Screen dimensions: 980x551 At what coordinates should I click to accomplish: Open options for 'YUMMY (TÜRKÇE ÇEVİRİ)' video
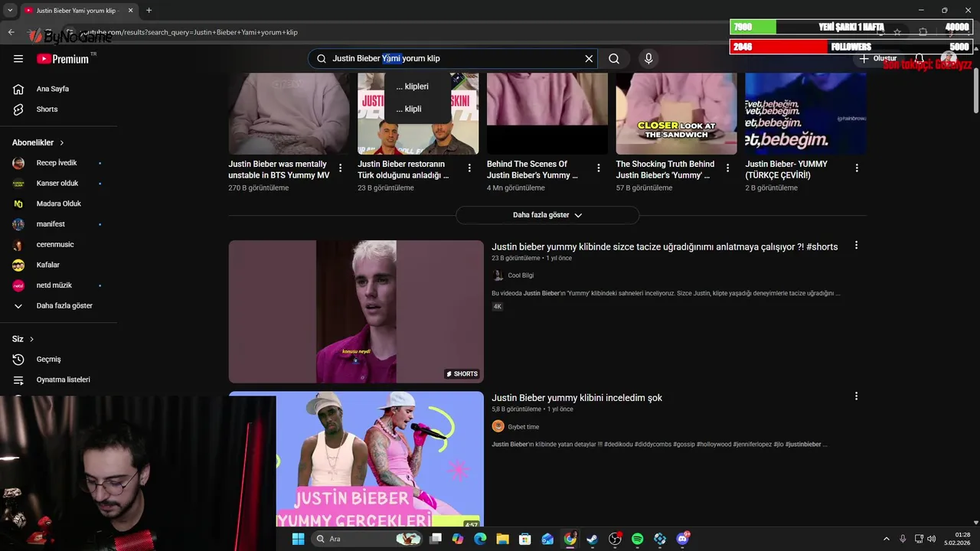pos(857,168)
